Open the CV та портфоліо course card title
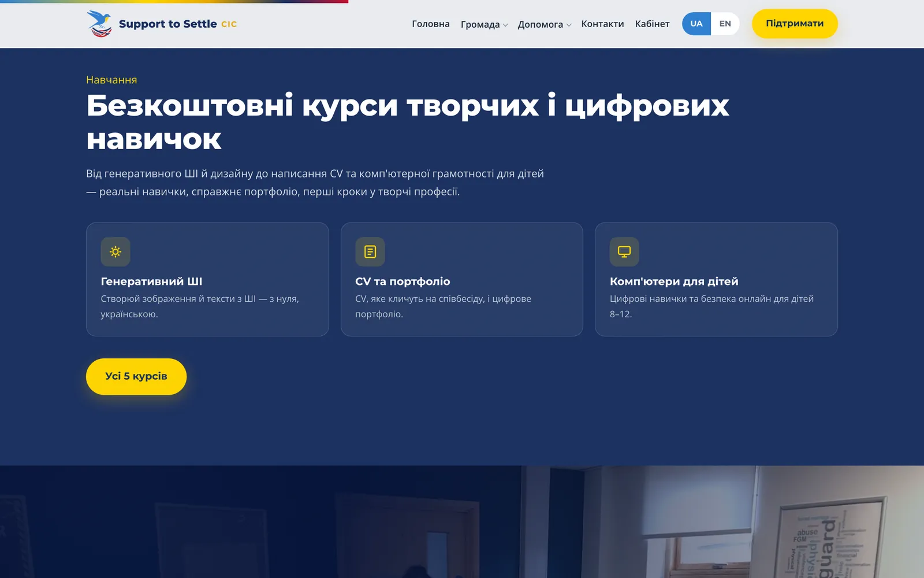Screen dimensions: 924x578 click(x=403, y=281)
